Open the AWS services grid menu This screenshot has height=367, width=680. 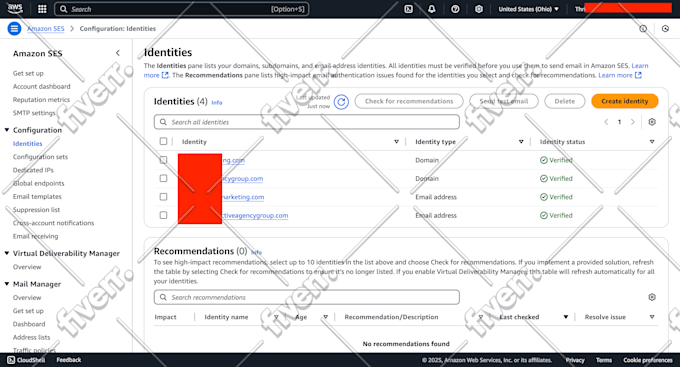click(x=42, y=9)
